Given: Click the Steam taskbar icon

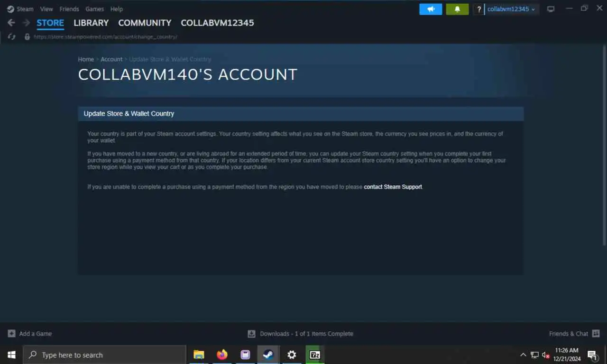Looking at the screenshot, I should click(x=268, y=355).
